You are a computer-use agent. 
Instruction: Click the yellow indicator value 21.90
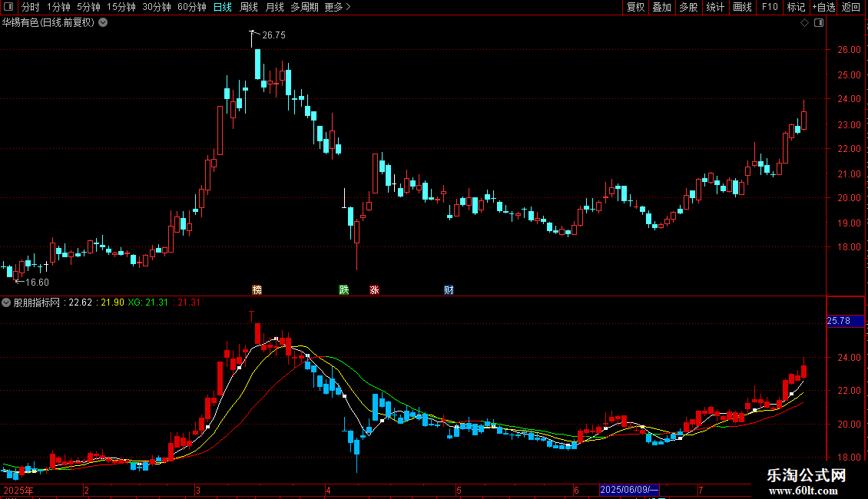click(x=112, y=302)
